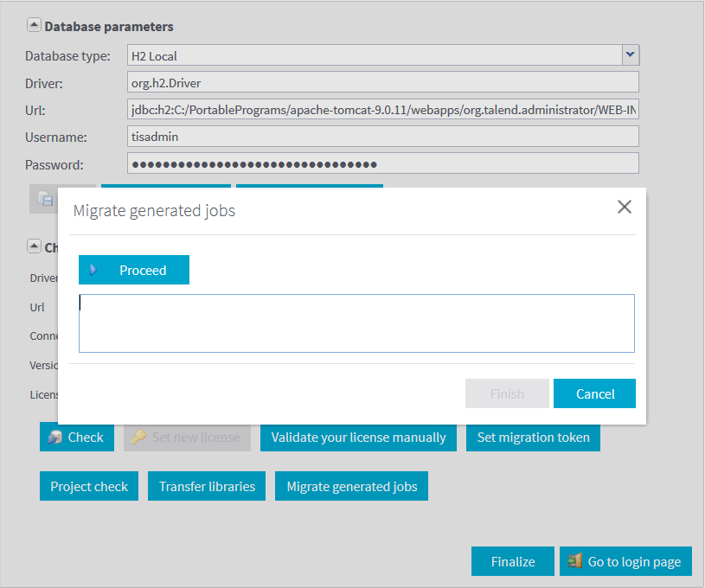Click the door icon on Go to login page
Screen dimensions: 705x588
point(574,562)
